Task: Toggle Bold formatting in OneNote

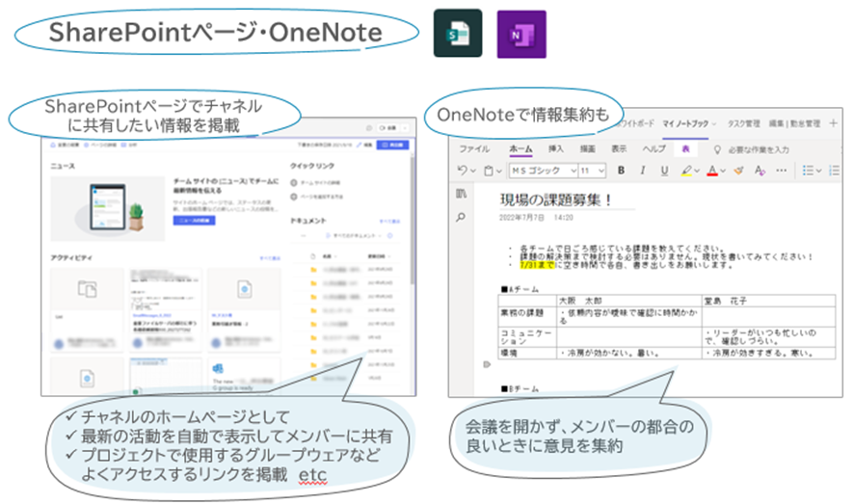Action: pos(621,171)
